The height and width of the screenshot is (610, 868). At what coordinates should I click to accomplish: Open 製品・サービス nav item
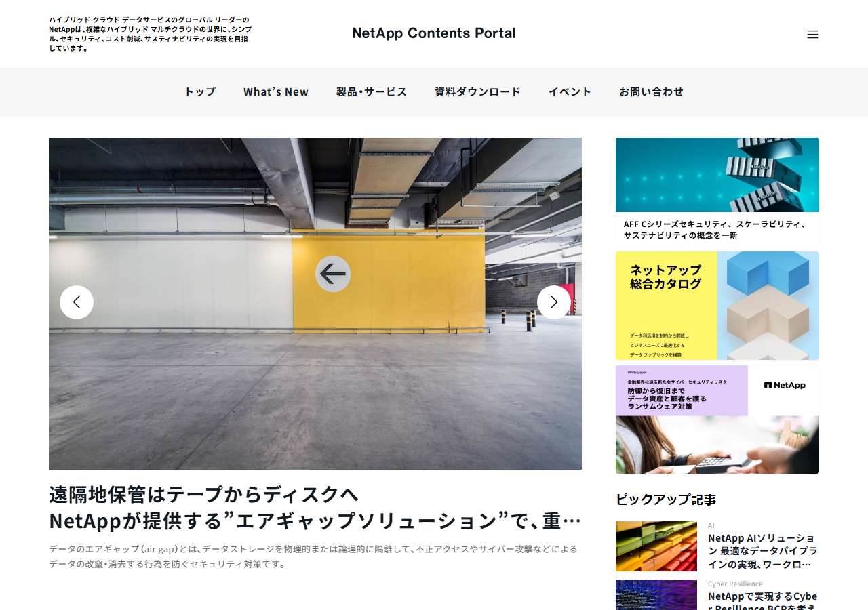point(372,91)
